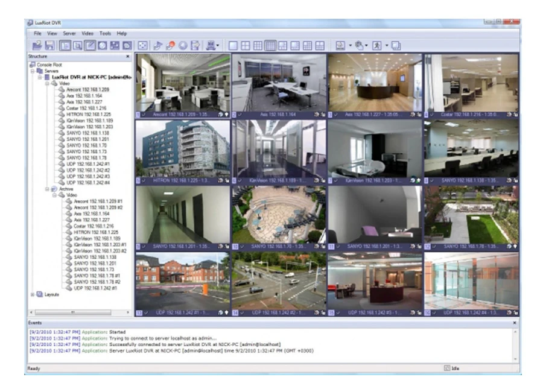Image resolution: width=543 pixels, height=392 pixels.
Task: Close the Structure panel
Action: (127, 57)
